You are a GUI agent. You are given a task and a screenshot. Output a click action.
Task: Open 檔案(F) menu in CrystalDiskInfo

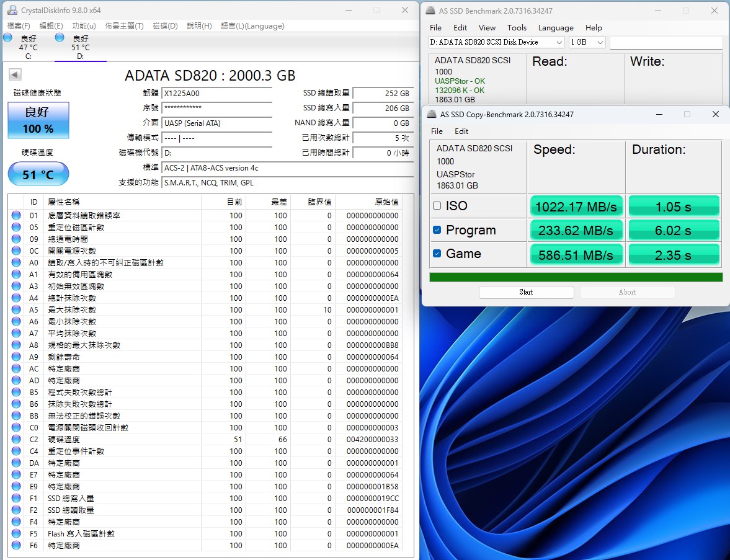[19, 26]
